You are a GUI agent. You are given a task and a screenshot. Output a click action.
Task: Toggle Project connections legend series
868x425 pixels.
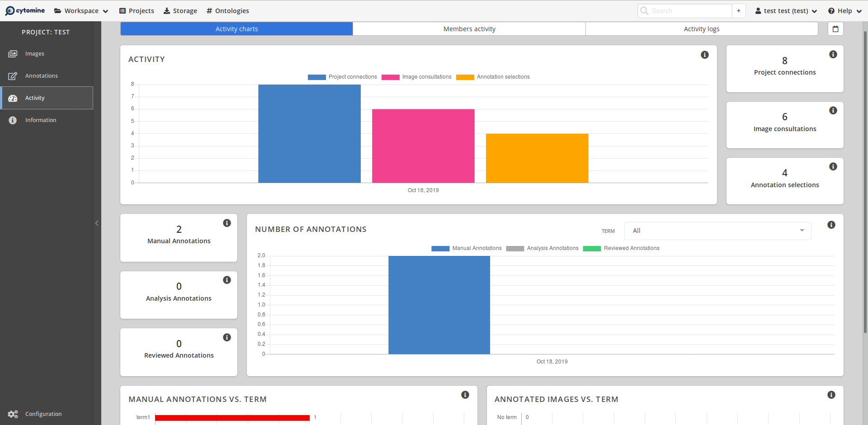[342, 77]
